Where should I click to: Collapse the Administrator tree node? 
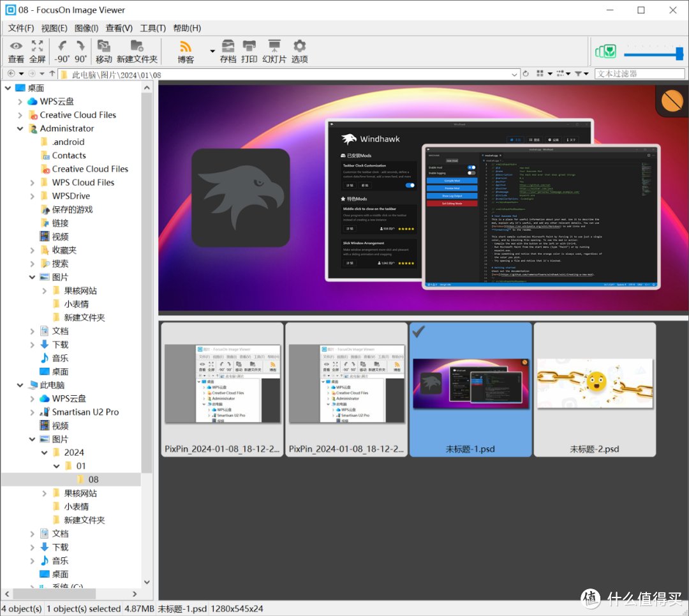[20, 128]
